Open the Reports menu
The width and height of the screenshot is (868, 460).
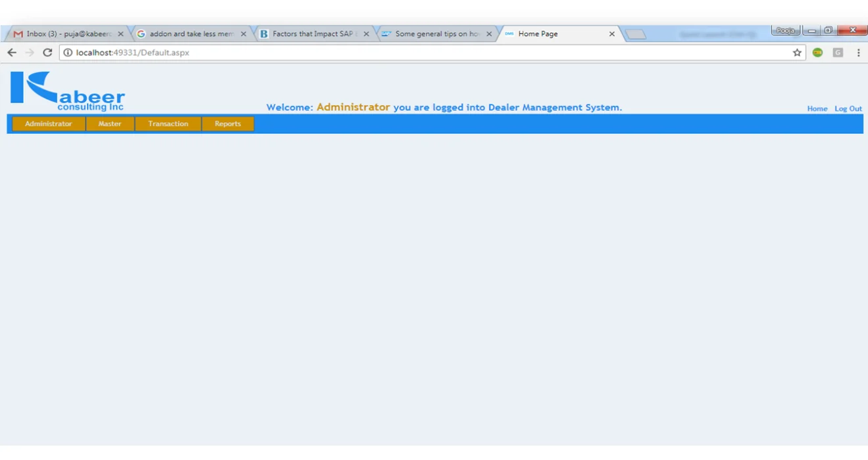coord(228,124)
